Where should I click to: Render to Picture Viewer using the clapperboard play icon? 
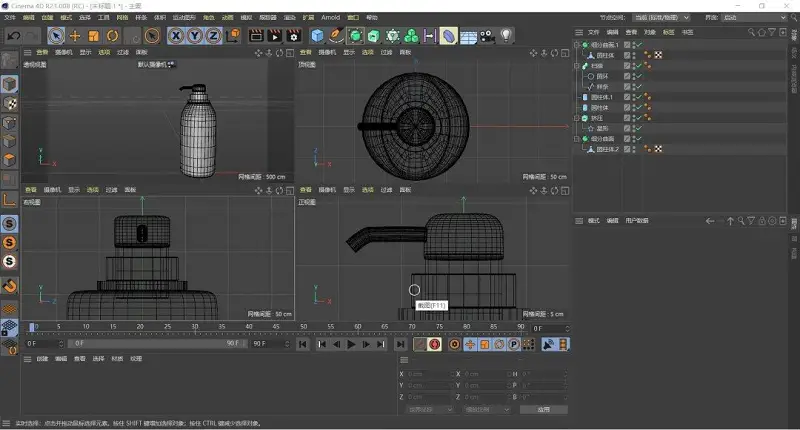[274, 36]
